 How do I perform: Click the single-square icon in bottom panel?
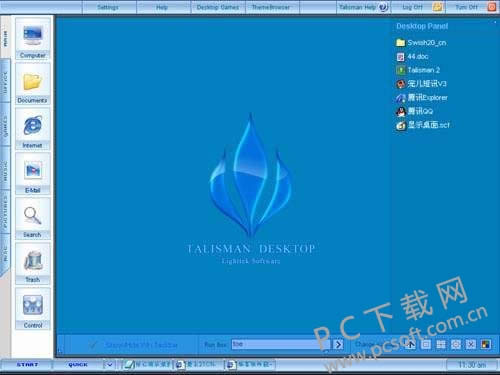(x=426, y=344)
